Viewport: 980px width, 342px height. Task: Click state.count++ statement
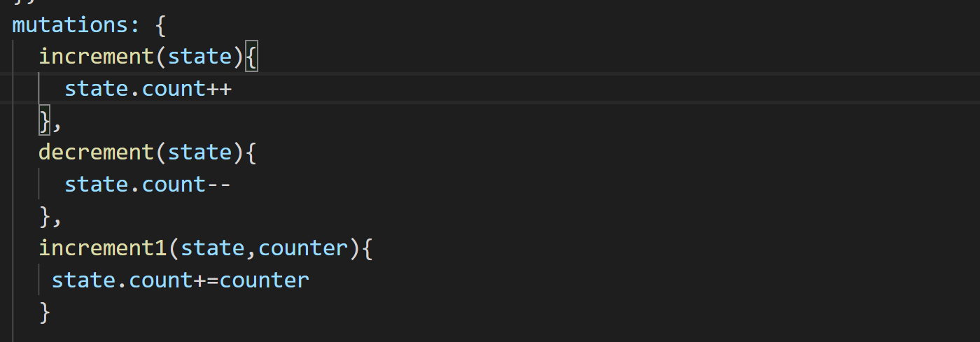click(148, 90)
